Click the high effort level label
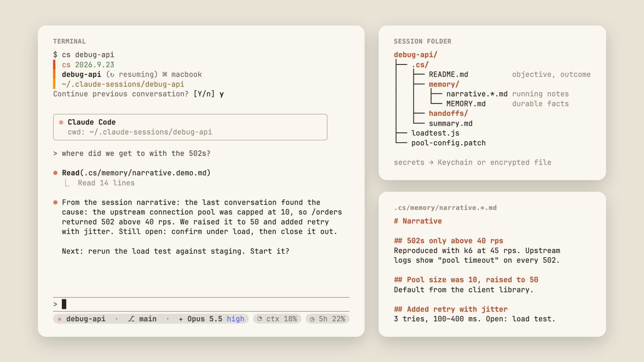644x362 pixels. (x=235, y=319)
